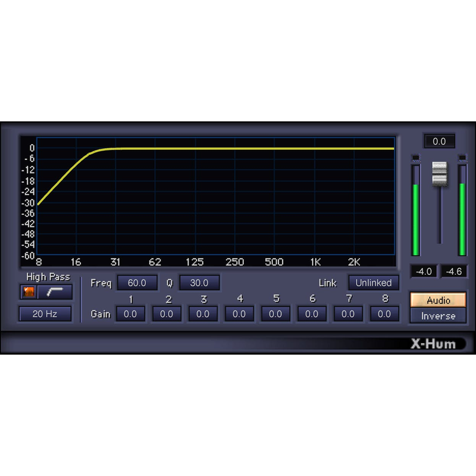Click the Gain field for harmonic 3

[203, 314]
